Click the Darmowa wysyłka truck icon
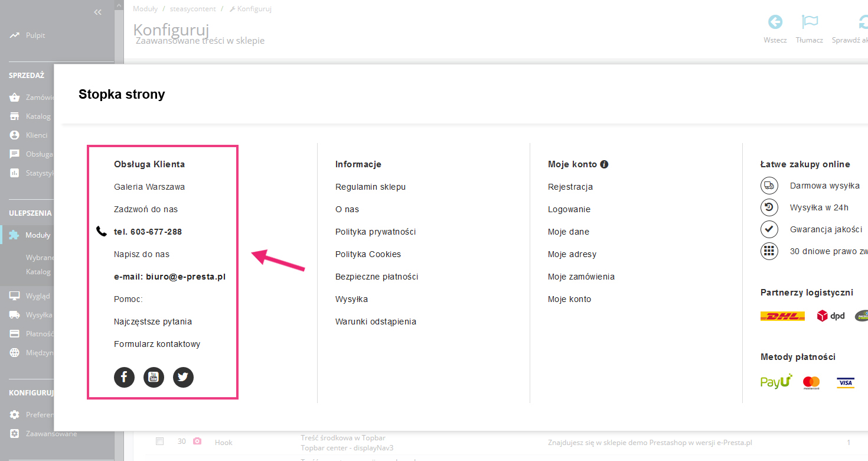This screenshot has height=461, width=868. (x=769, y=186)
